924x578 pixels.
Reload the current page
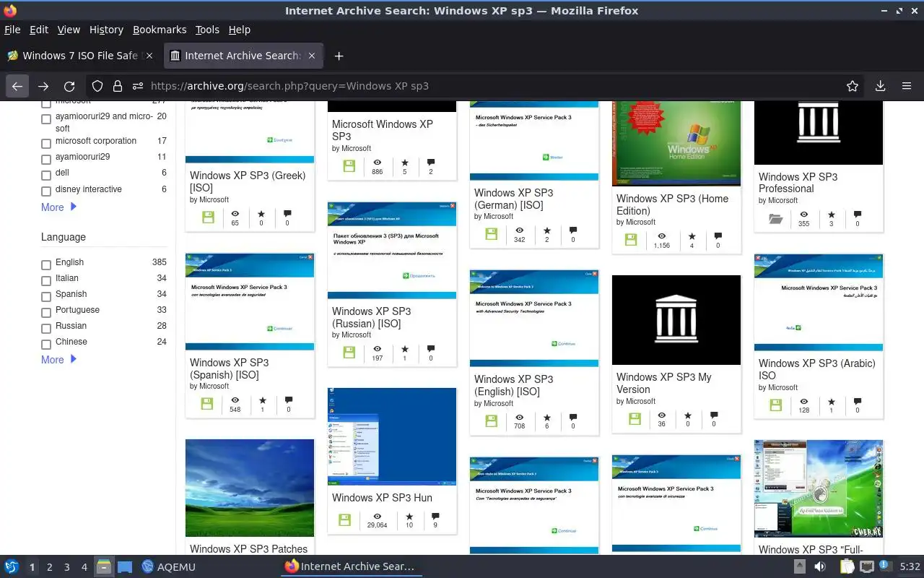[x=69, y=86]
